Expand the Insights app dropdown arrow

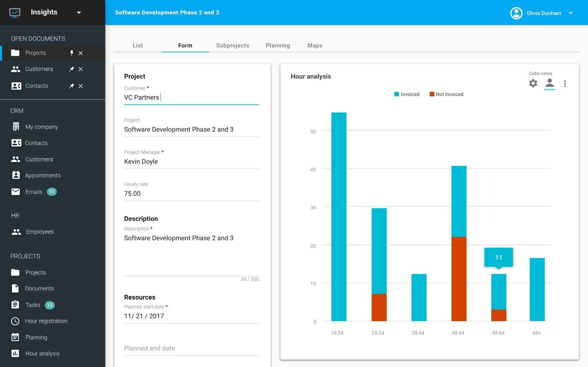[79, 13]
